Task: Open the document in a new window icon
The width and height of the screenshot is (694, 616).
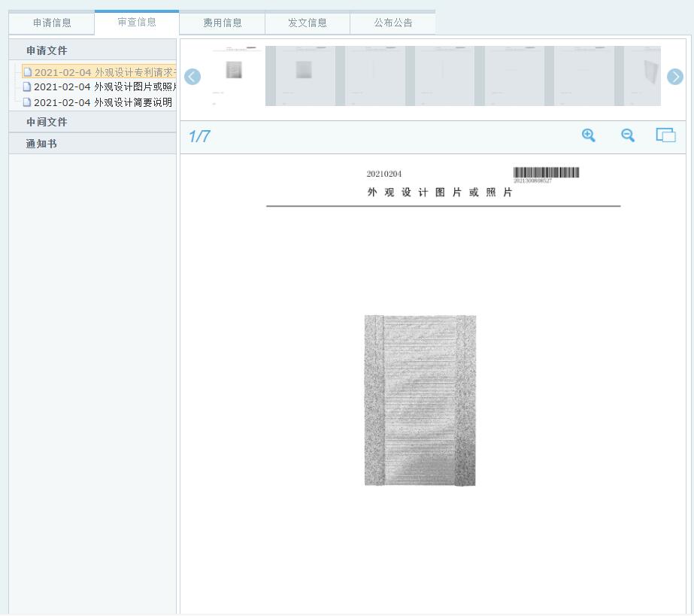Action: coord(665,135)
